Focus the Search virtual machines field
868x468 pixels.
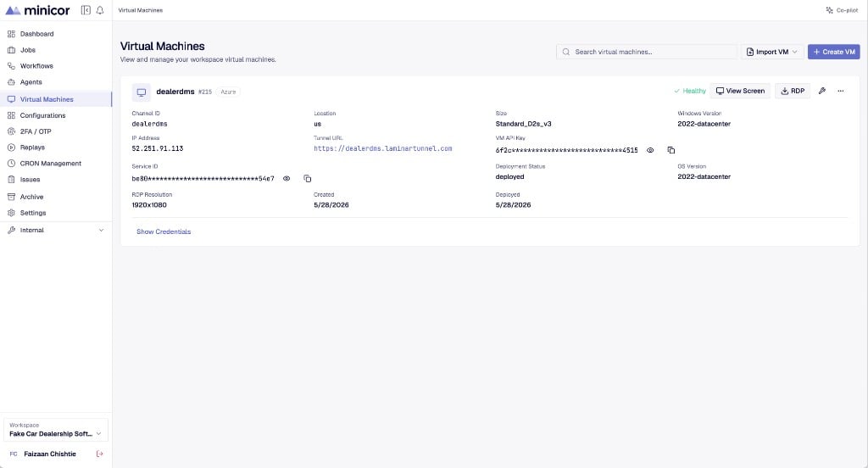pos(647,52)
